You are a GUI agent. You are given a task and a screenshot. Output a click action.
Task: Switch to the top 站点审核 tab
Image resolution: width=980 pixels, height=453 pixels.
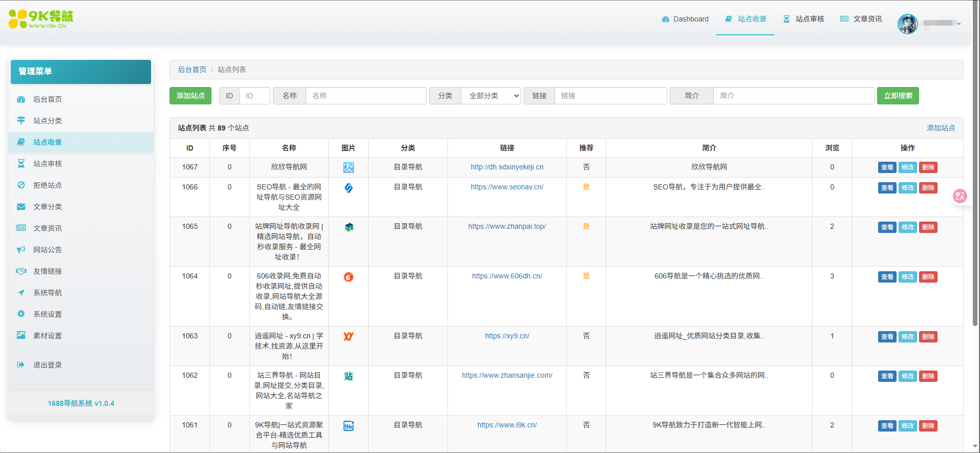[803, 19]
